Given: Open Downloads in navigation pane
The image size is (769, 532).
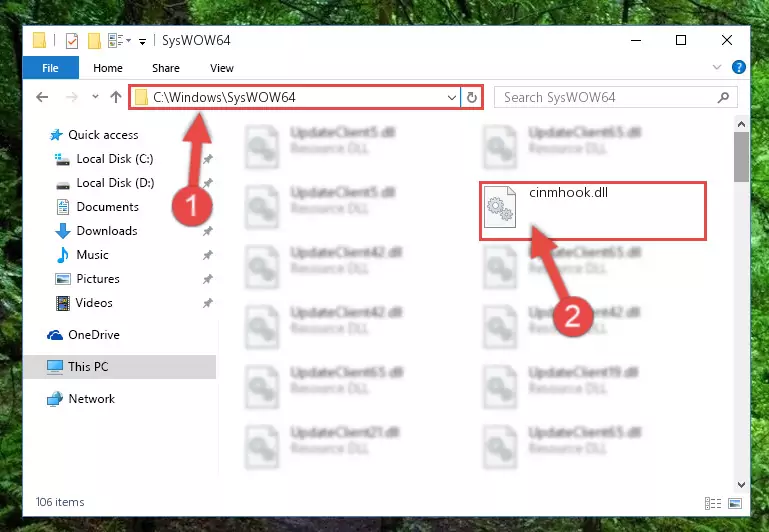Looking at the screenshot, I should (x=107, y=231).
